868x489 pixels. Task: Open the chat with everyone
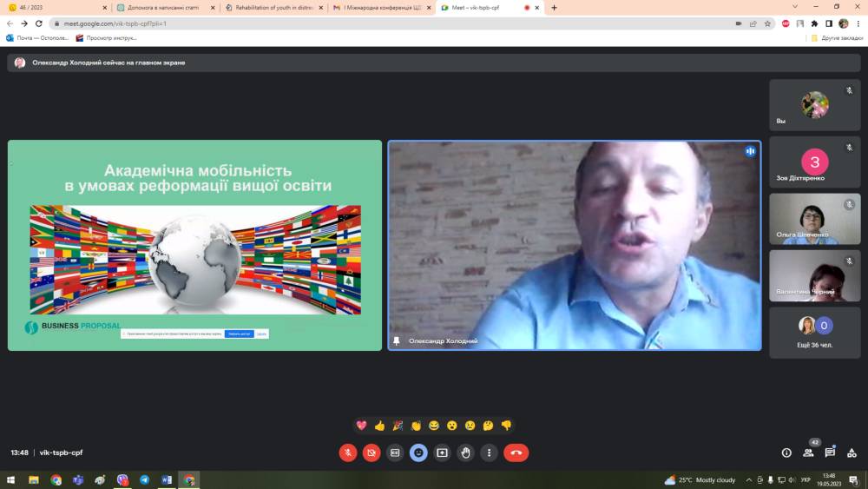tap(830, 453)
